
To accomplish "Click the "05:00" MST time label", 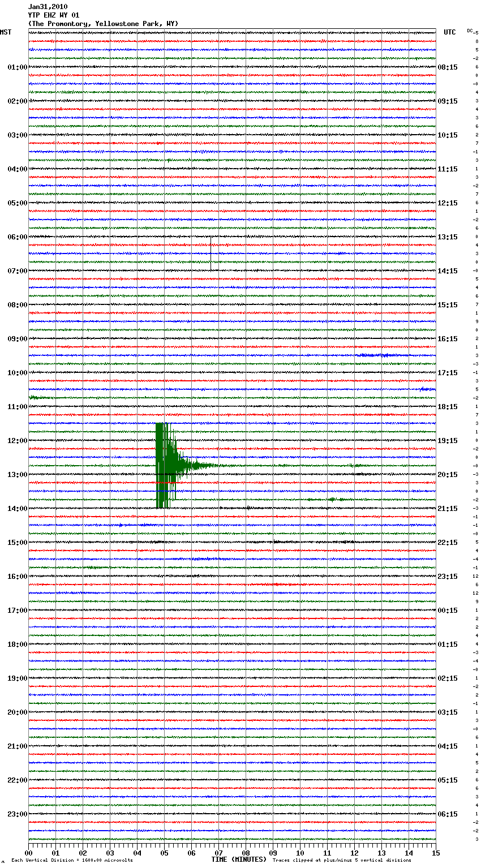I will pyautogui.click(x=18, y=203).
